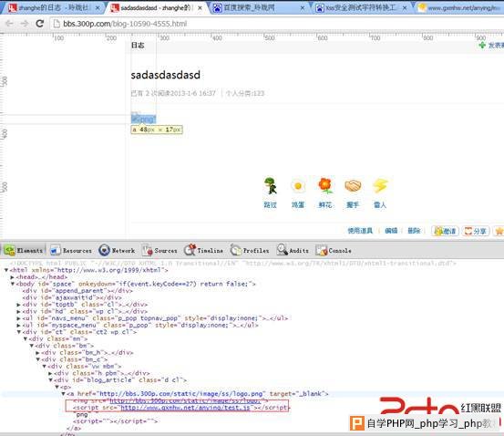The width and height of the screenshot is (504, 436).
Task: Collapse the html root node
Action: click(x=6, y=270)
